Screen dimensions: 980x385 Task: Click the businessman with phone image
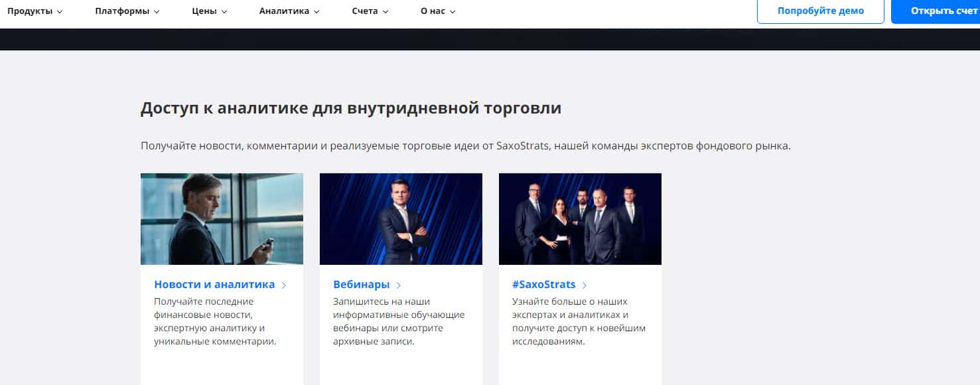pos(222,219)
